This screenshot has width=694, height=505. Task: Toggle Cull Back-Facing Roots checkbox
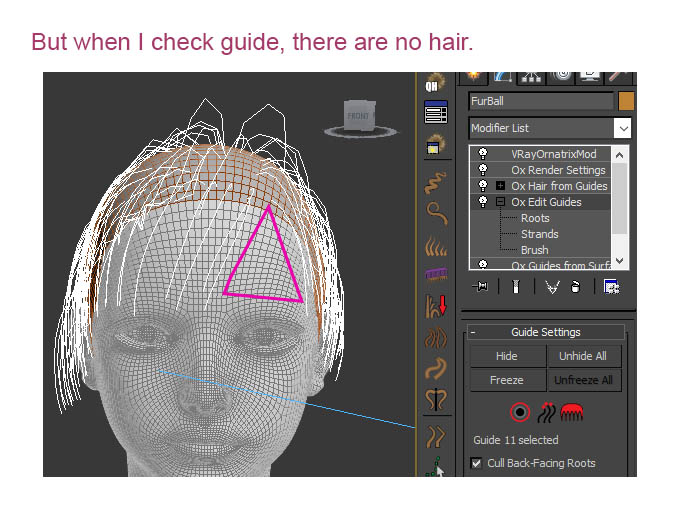pos(476,463)
